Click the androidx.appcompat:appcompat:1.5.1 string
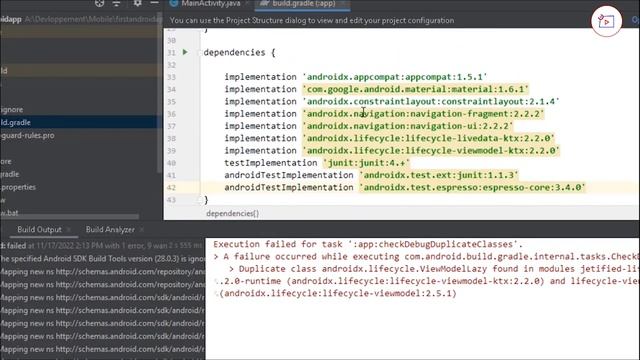Screen dimensions: 640x360 [x=395, y=77]
